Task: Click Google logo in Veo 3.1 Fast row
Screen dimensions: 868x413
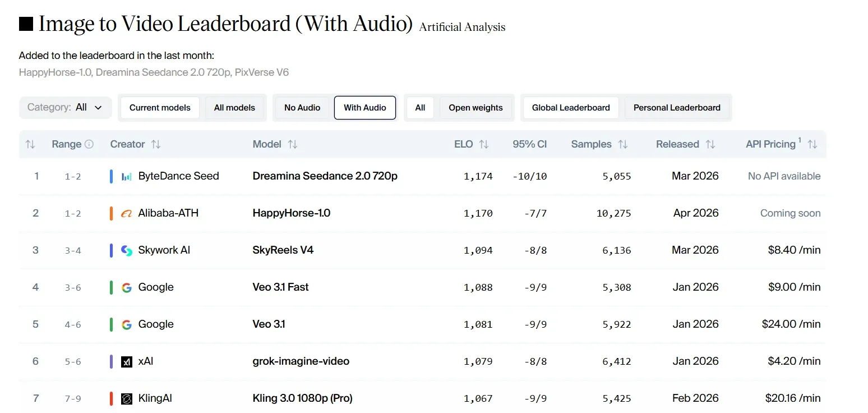Action: [x=127, y=287]
